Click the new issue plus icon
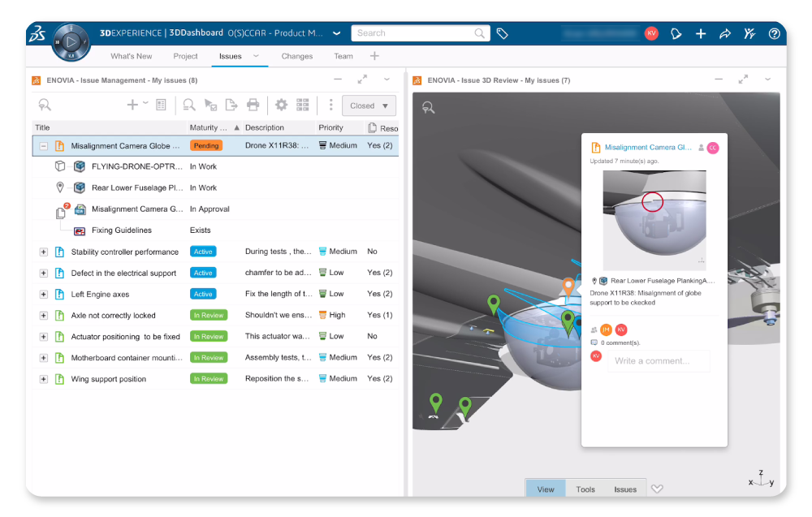Screen dimensions: 812x517 click(x=132, y=105)
